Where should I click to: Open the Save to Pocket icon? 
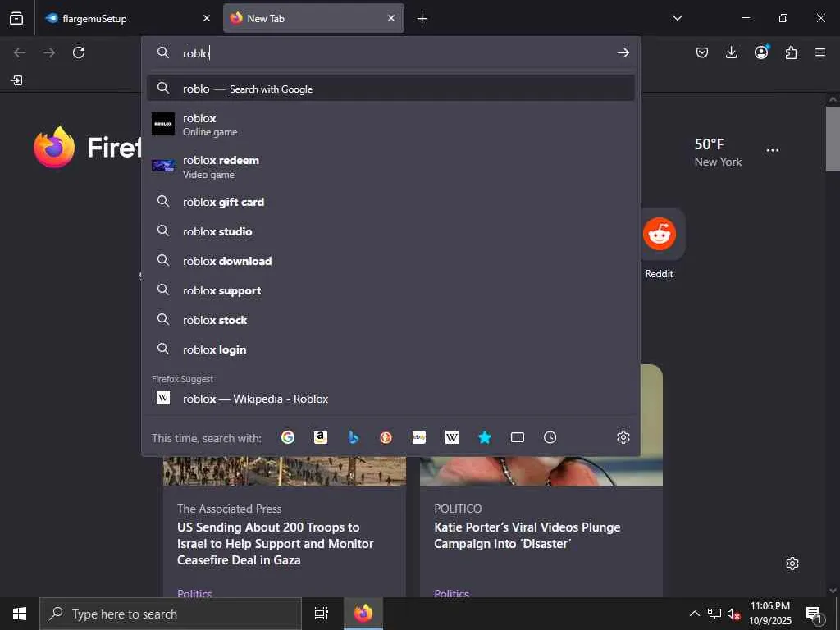702,52
